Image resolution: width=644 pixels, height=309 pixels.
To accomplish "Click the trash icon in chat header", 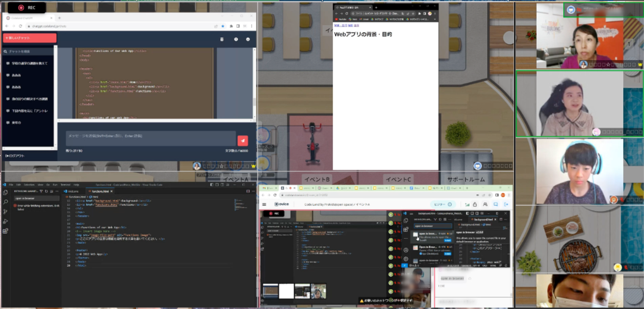I will (x=222, y=39).
